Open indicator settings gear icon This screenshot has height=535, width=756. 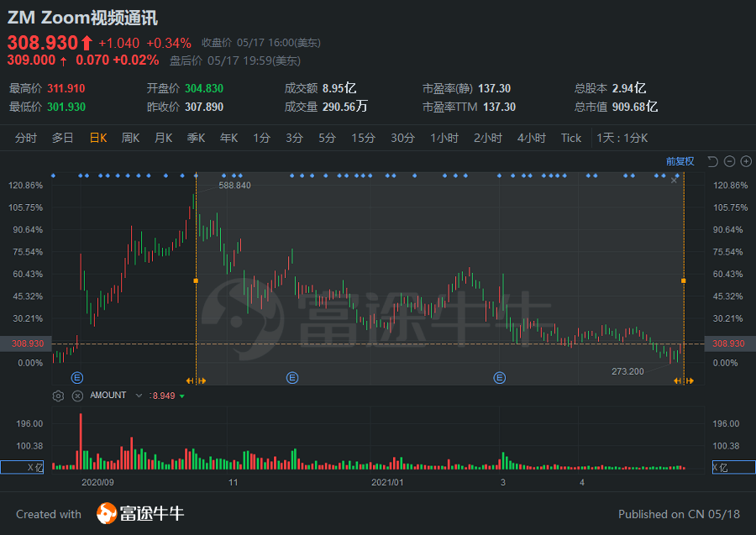[58, 396]
